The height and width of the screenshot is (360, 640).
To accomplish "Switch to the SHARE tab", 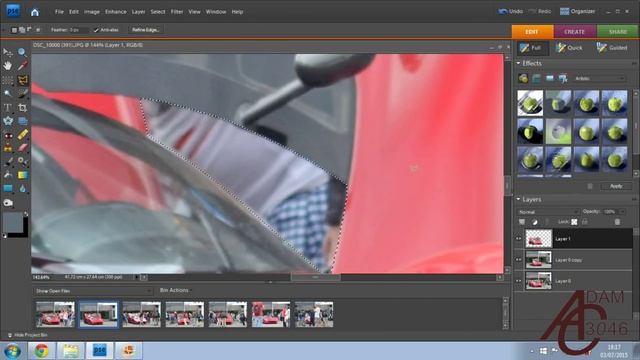I will (x=618, y=31).
